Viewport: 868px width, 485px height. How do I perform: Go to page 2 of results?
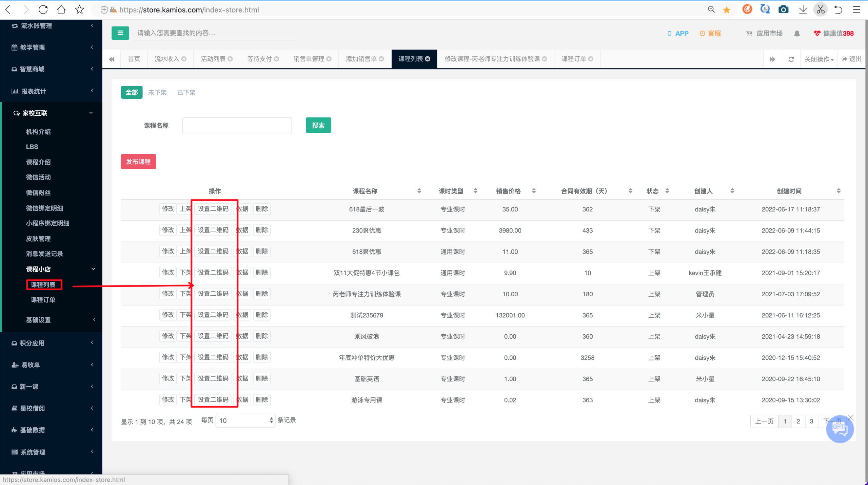pos(798,421)
